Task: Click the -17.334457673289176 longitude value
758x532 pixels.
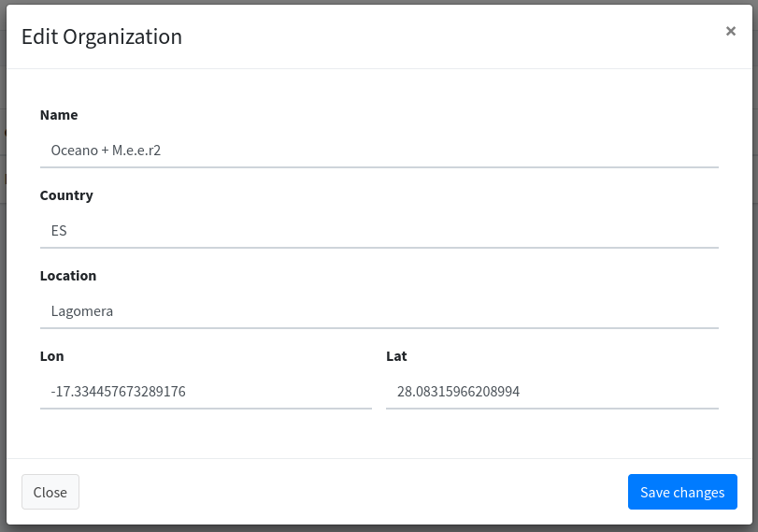Action: click(119, 392)
